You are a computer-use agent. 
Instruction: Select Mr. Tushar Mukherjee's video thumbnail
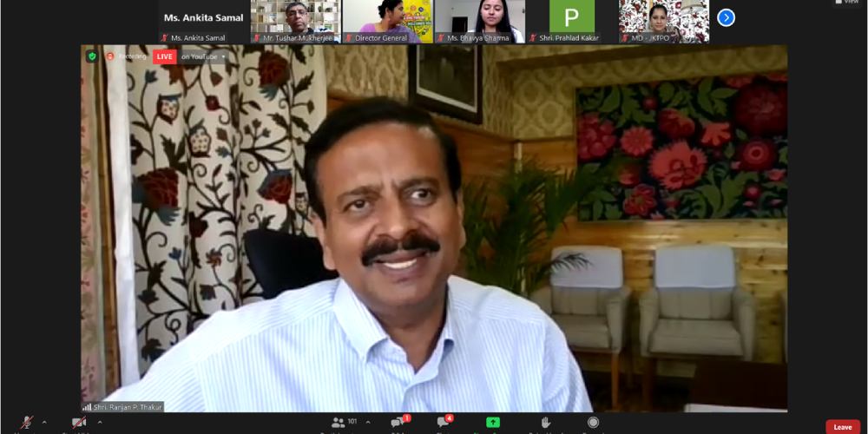[x=296, y=22]
